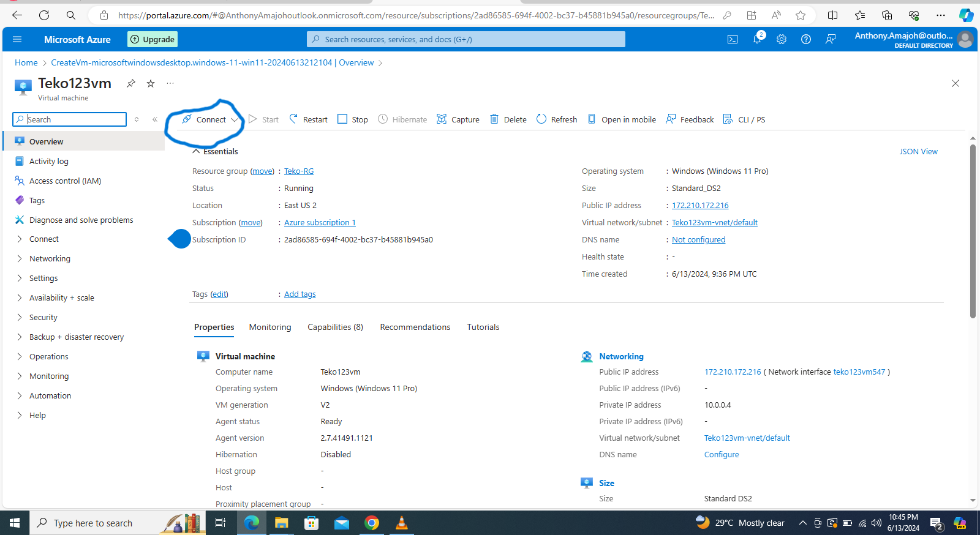
Task: Search resources, services, and docs field
Action: point(466,39)
